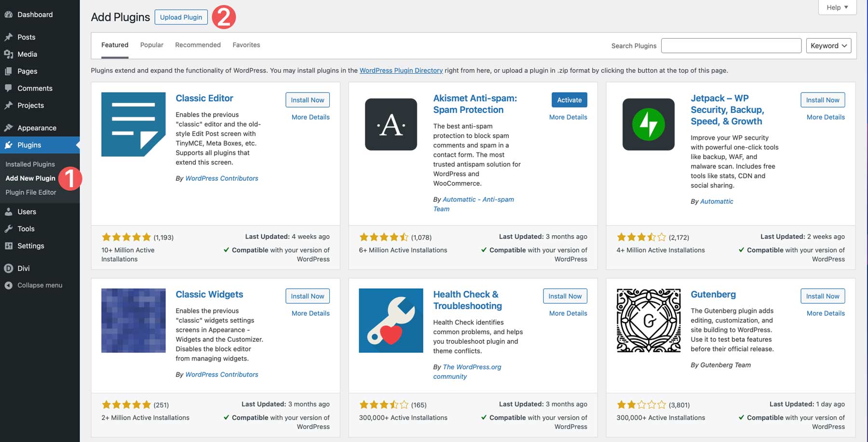868x442 pixels.
Task: Open Automattic author link under Jetpack
Action: [717, 201]
